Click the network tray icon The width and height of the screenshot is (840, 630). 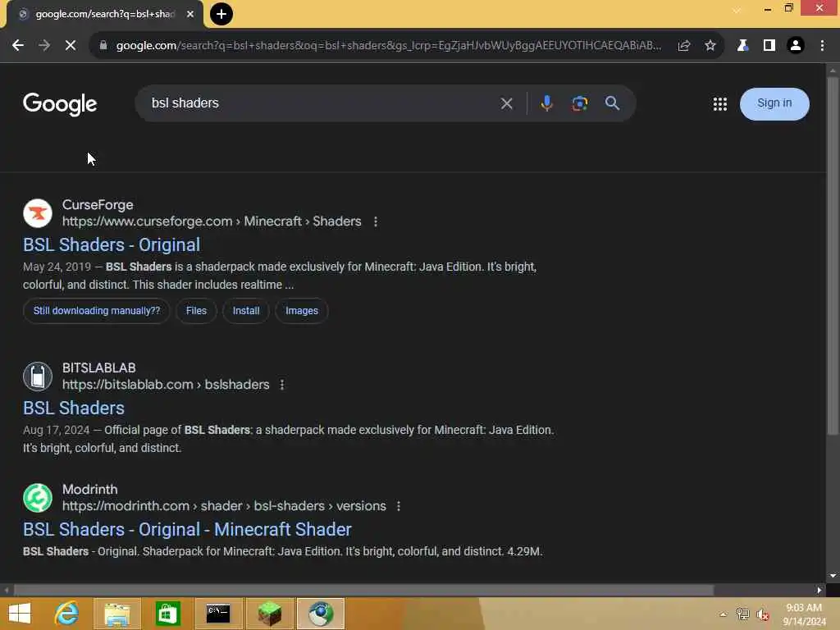pos(742,614)
